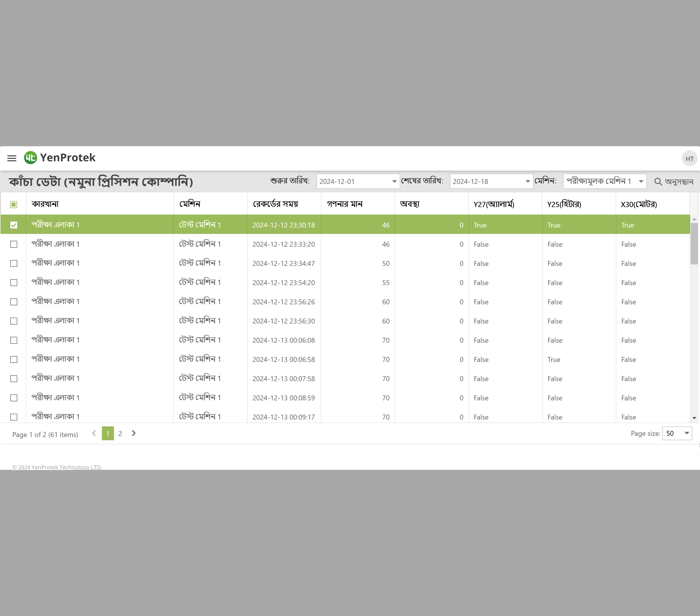This screenshot has width=700, height=616.
Task: Click the True heater value at 00:06:58
Action: point(554,359)
